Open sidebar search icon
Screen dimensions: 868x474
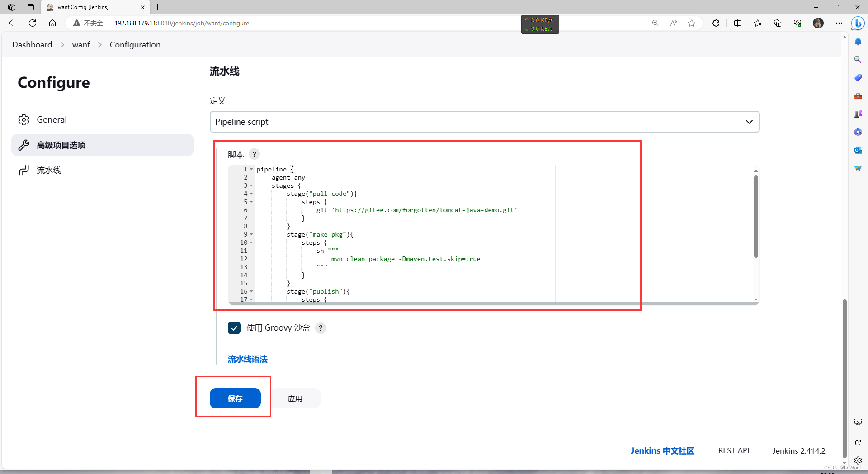858,60
